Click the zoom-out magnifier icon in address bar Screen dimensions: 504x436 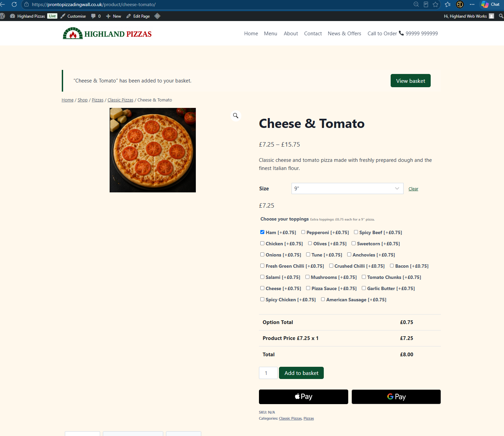click(x=416, y=4)
